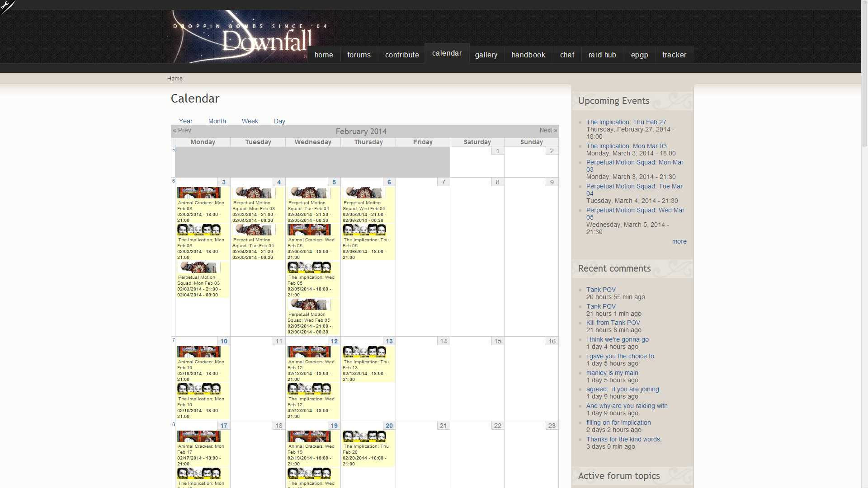The width and height of the screenshot is (868, 488).
Task: Click the Prev navigation button
Action: pos(182,131)
